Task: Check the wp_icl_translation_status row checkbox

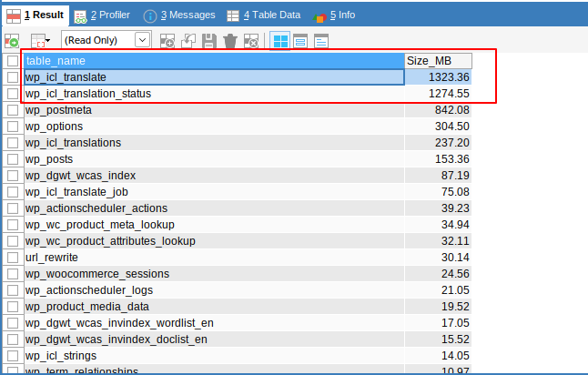Action: [x=13, y=94]
